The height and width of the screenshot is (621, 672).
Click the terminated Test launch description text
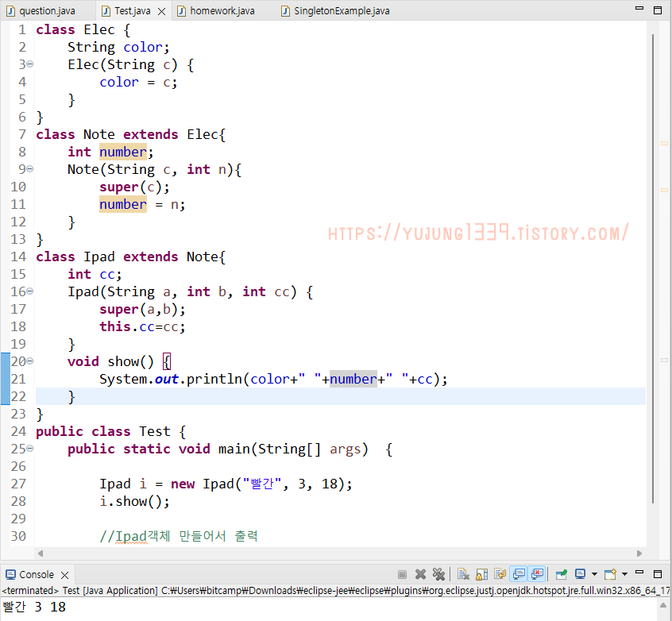pyautogui.click(x=336, y=591)
